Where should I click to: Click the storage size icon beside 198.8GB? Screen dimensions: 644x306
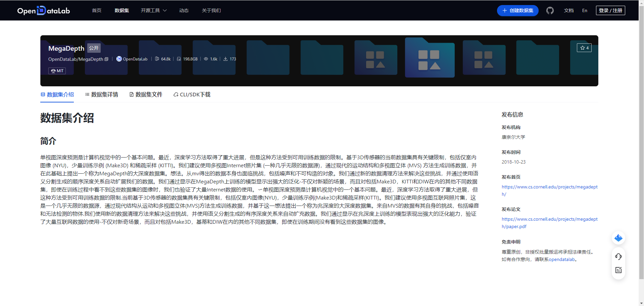point(179,59)
